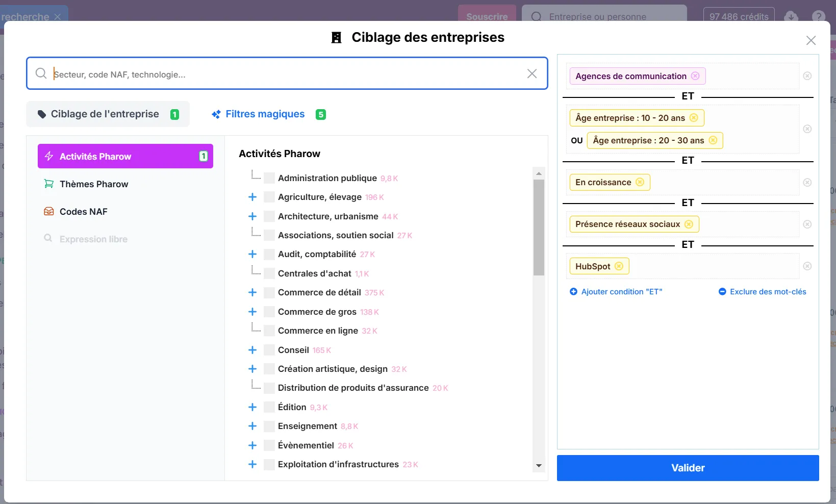Click the search magnifier icon in field
836x504 pixels.
41,73
